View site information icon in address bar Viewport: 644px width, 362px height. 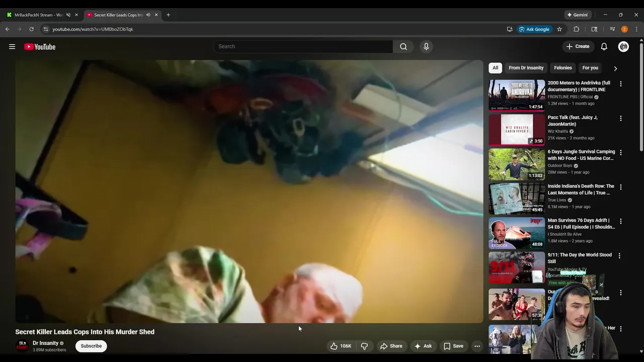(45, 29)
